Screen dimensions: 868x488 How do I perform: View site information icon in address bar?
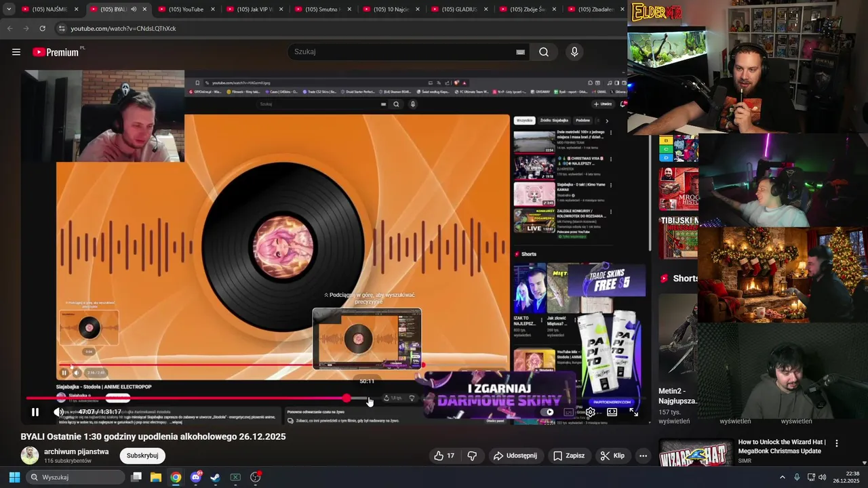click(61, 28)
